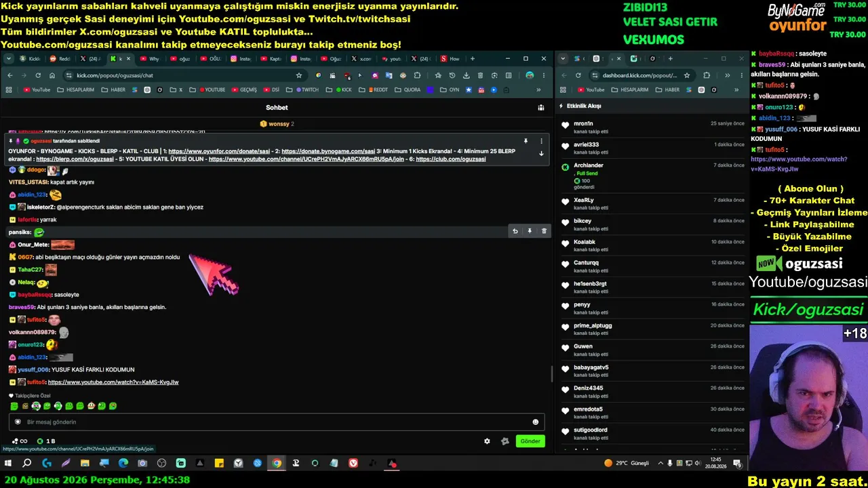868x488 pixels.
Task: Reply to the pansiks chat message
Action: (515, 231)
